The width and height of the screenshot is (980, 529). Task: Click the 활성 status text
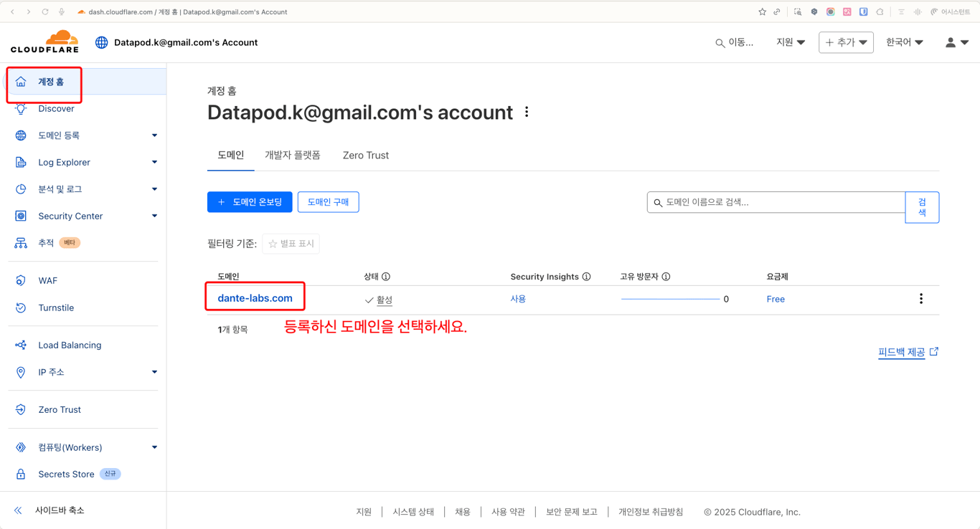tap(385, 300)
